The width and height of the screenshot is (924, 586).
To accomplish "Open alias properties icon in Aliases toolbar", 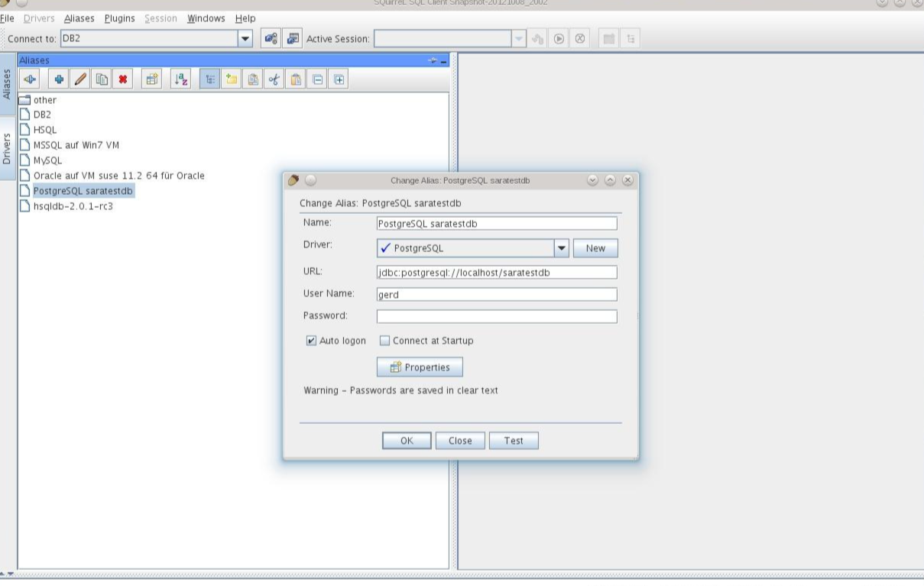I will tap(152, 79).
